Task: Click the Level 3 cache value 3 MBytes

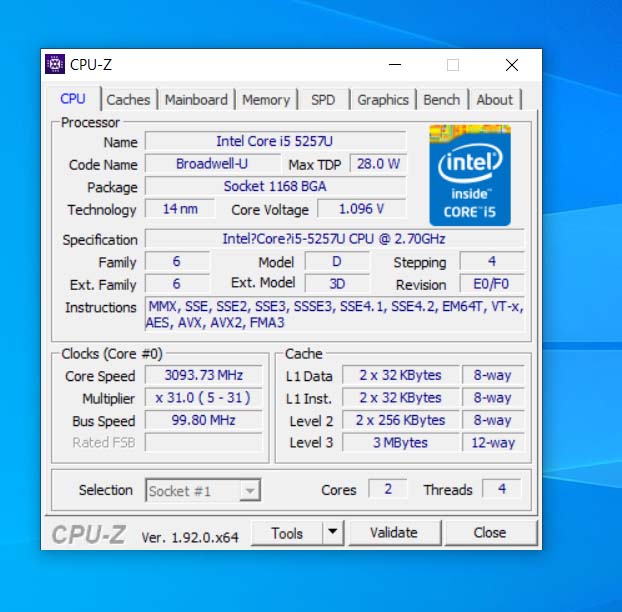Action: [401, 442]
